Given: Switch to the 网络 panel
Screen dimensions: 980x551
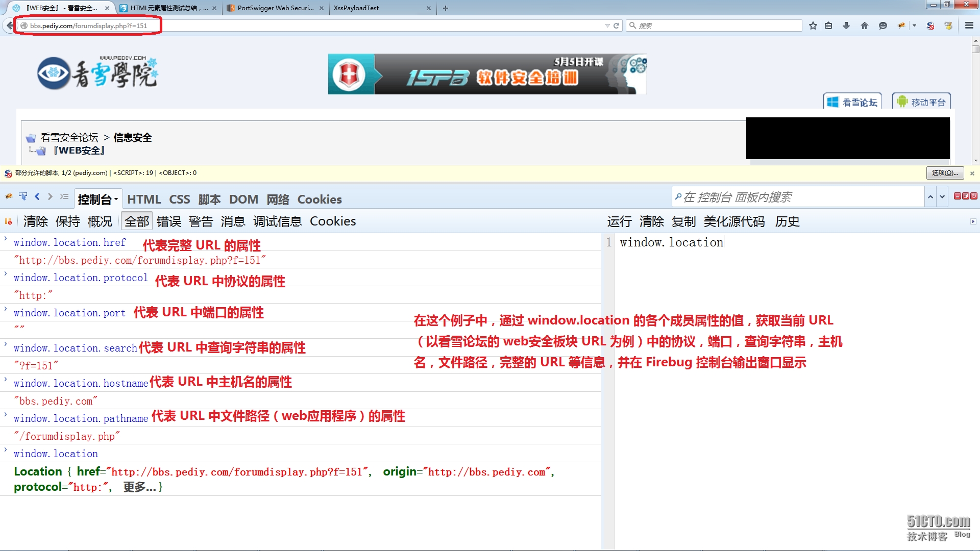Looking at the screenshot, I should tap(278, 199).
